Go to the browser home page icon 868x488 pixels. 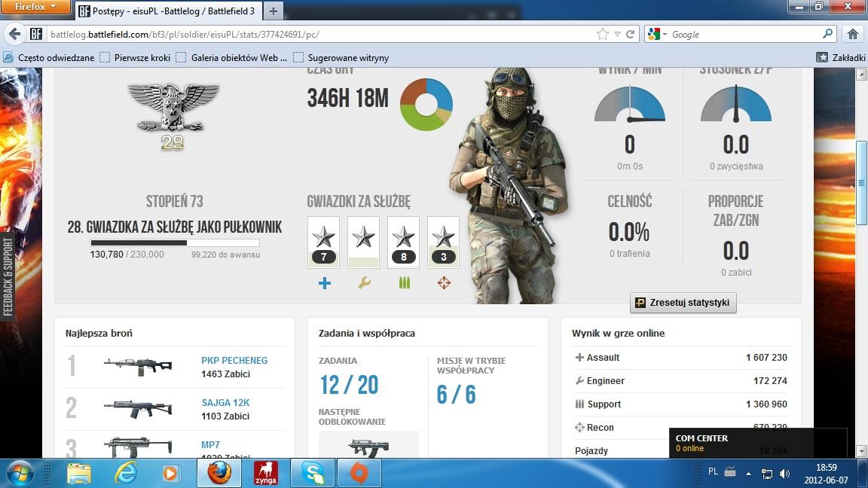pyautogui.click(x=852, y=35)
